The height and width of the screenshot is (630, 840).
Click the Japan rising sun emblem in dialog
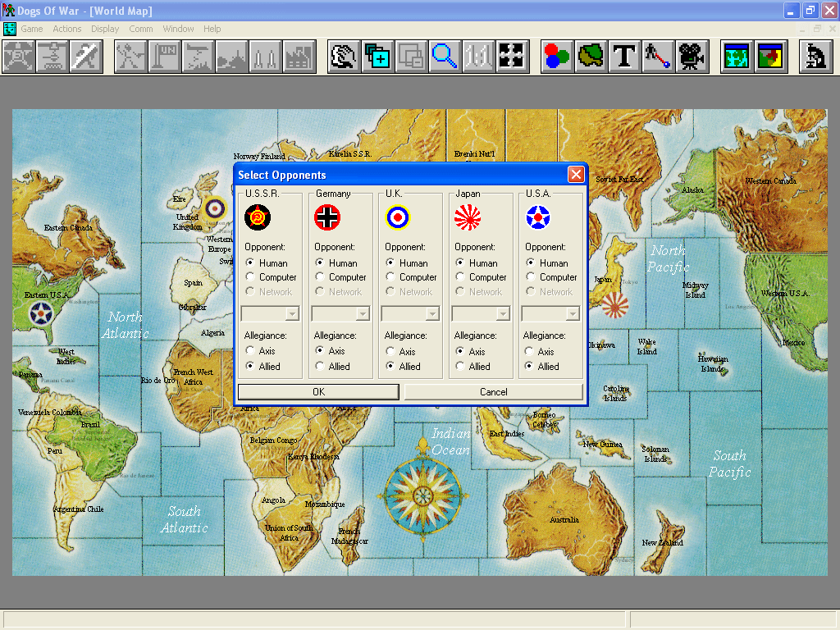(468, 217)
